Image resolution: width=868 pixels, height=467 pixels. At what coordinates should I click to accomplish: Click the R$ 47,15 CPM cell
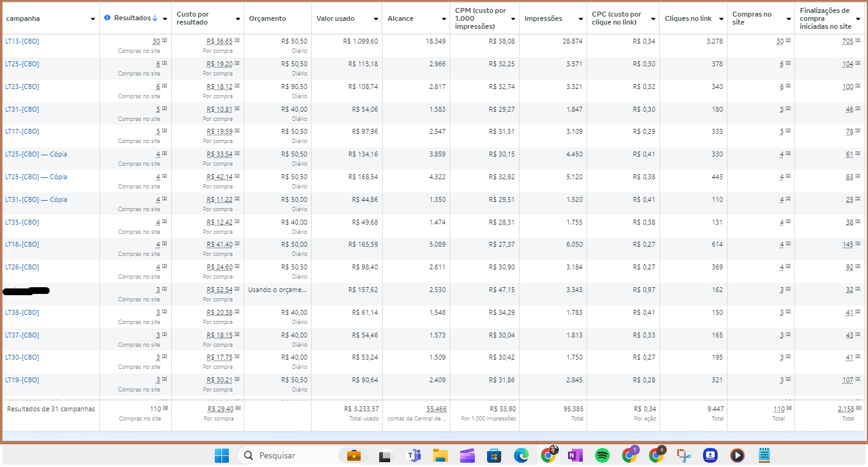502,290
